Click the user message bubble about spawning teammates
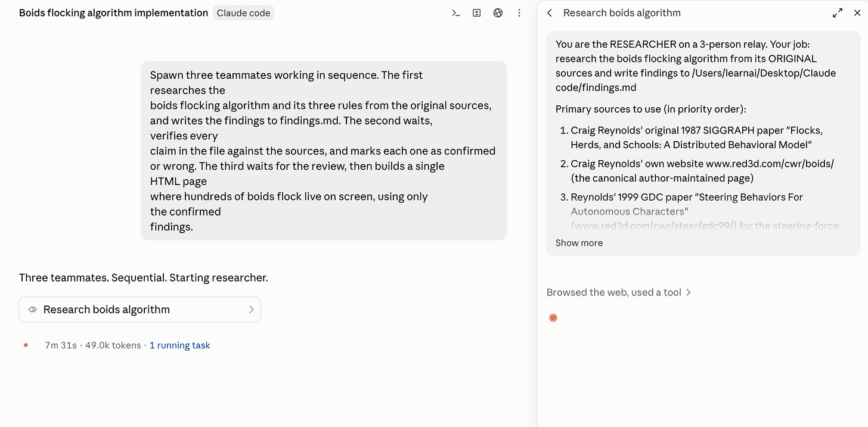This screenshot has width=868, height=427. tap(324, 151)
